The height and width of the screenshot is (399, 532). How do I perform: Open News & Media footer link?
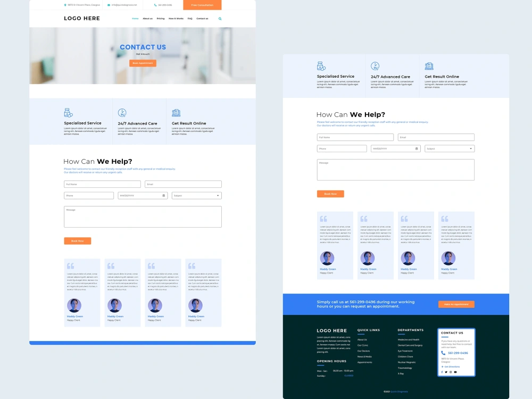coord(364,356)
